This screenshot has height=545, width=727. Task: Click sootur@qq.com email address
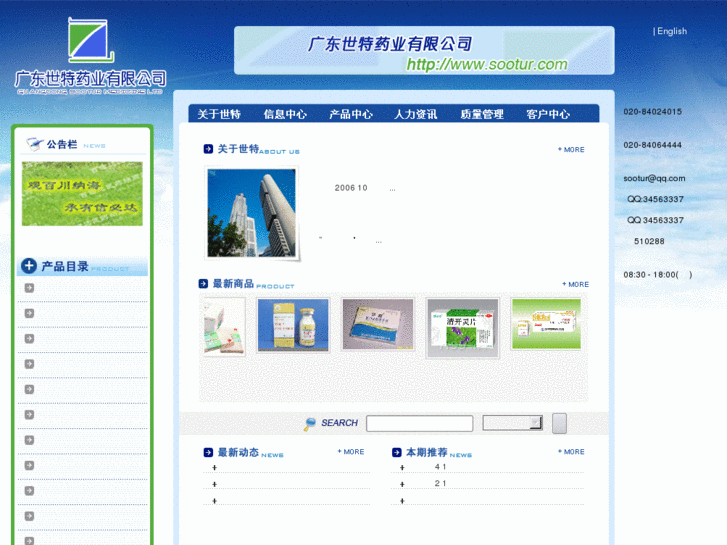tap(654, 178)
